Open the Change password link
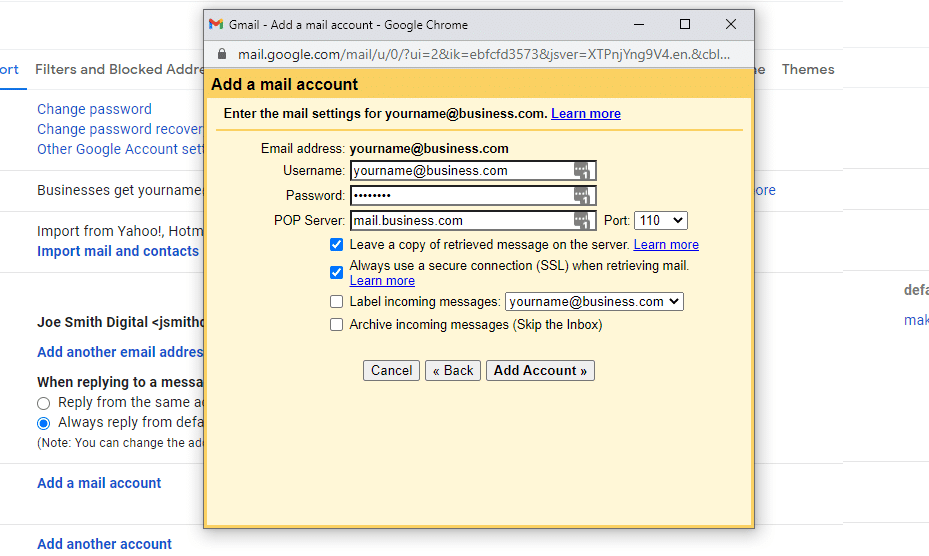Screen dimensions: 929x556 point(94,109)
